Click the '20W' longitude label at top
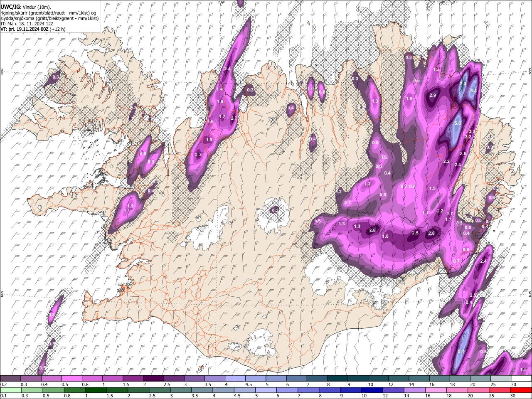 (x=221, y=2)
